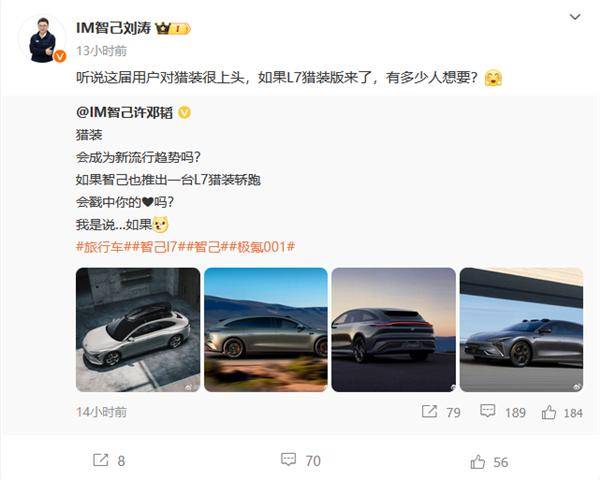
Task: Like the original post with 184 likes
Action: [x=549, y=412]
